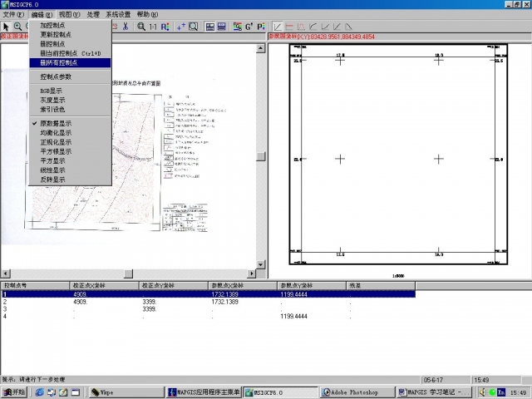Toggle the checked 原数据显示 option
Image resolution: width=532 pixels, height=399 pixels.
click(56, 122)
